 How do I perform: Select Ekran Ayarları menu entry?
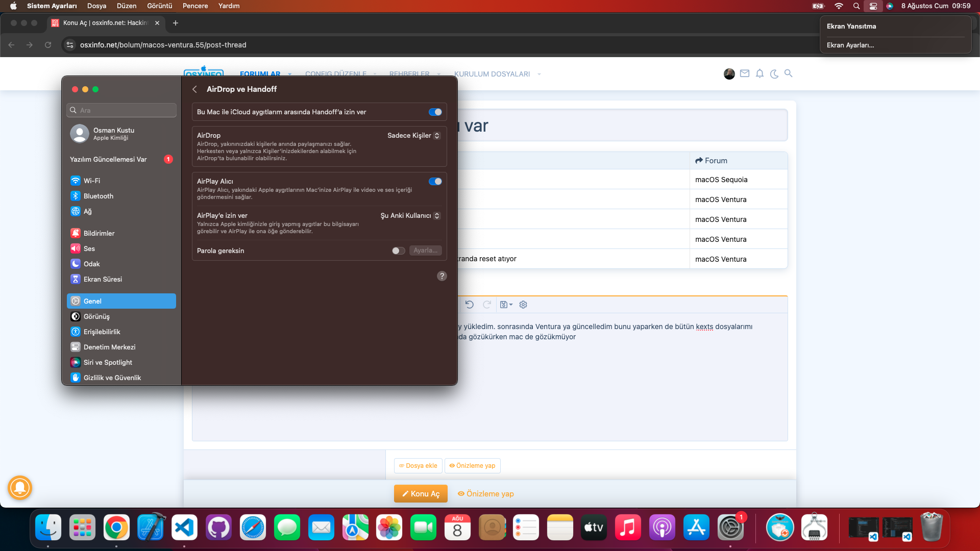pos(850,45)
